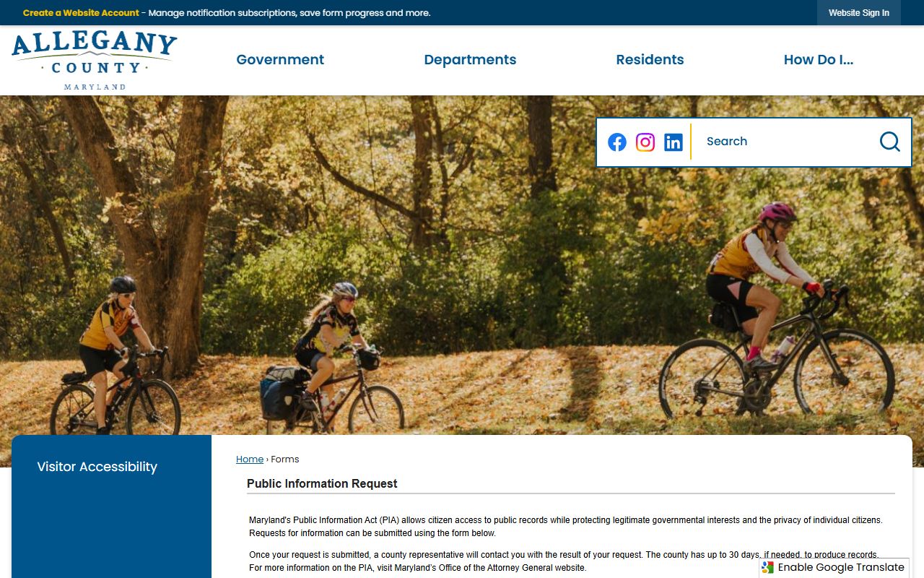Follow the Create a Website Account link

[x=81, y=13]
